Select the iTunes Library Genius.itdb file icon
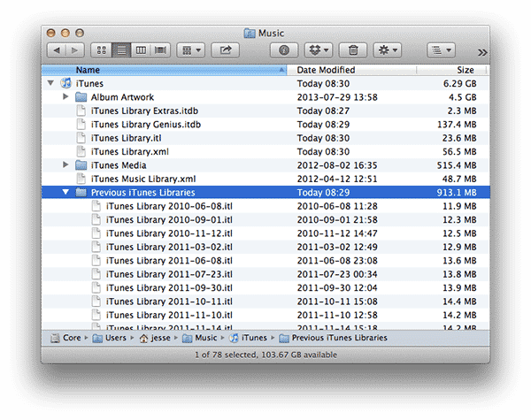Image resolution: width=531 pixels, height=420 pixels. pos(81,124)
